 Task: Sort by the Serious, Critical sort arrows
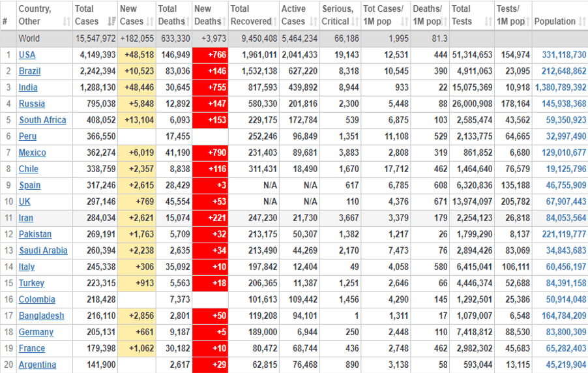pos(355,22)
